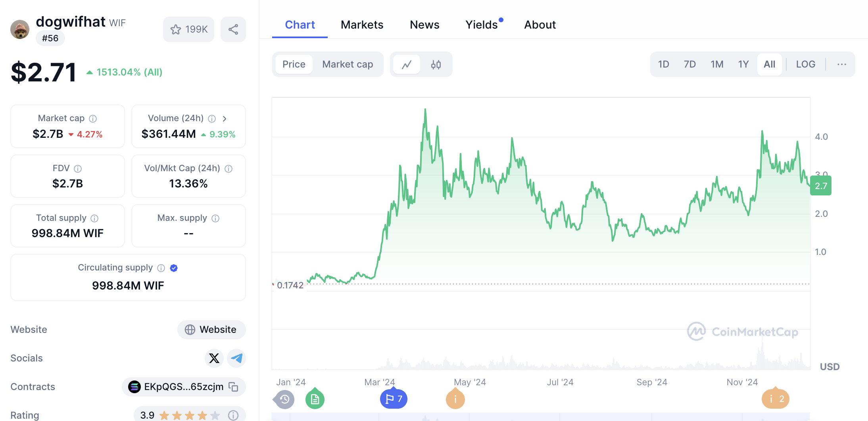Click the orange info marker near May '24

click(x=455, y=399)
